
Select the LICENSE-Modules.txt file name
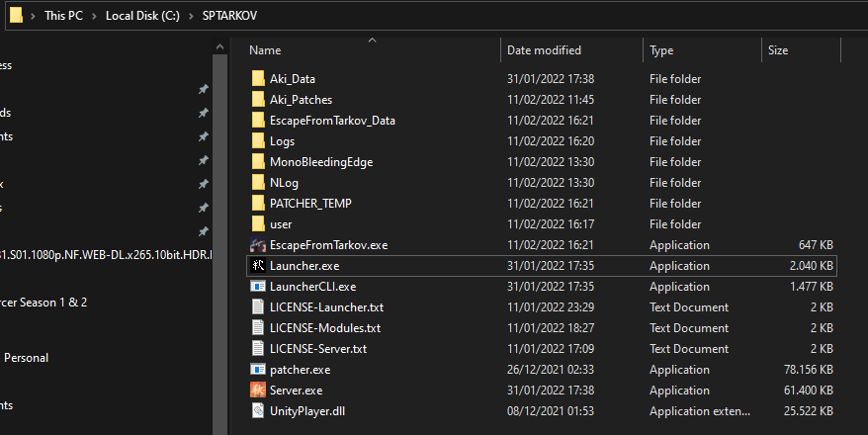click(x=325, y=327)
